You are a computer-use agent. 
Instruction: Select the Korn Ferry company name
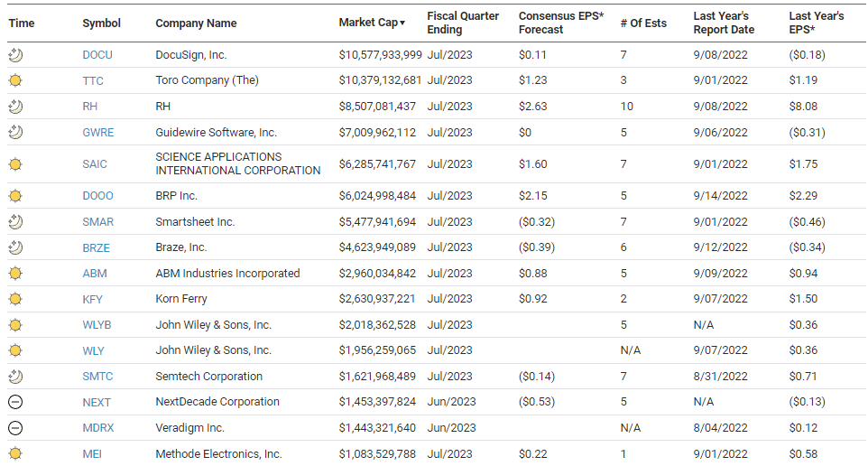[x=181, y=299]
